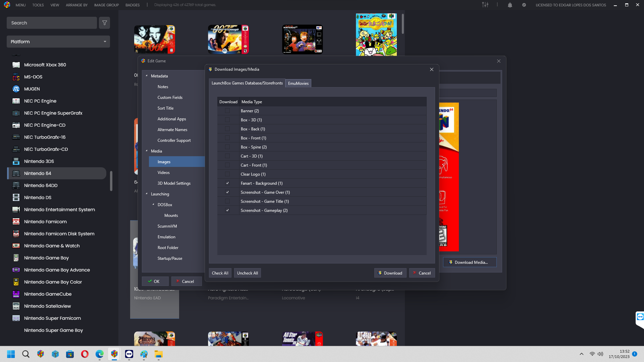Image resolution: width=644 pixels, height=362 pixels.
Task: Click the Uncheck All button
Action: pos(248,273)
